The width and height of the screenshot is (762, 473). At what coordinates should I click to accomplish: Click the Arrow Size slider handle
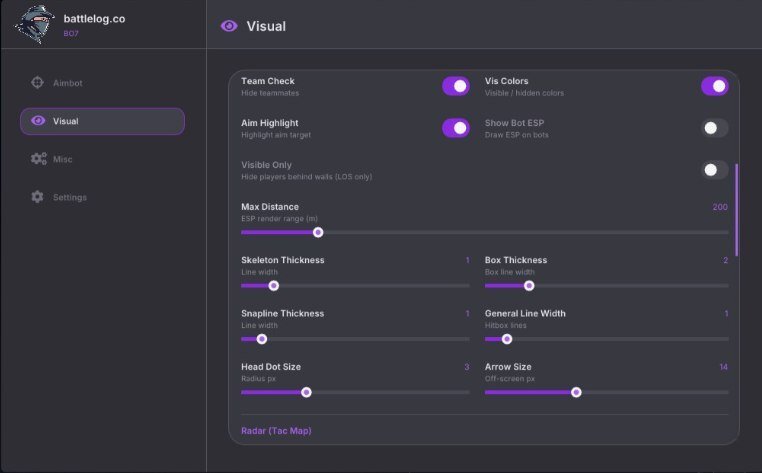point(576,392)
